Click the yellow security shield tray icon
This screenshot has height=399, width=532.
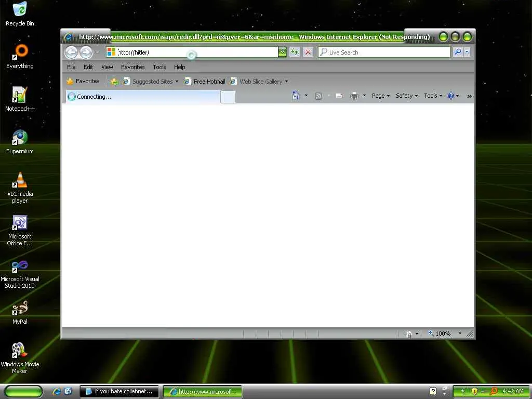(x=474, y=392)
